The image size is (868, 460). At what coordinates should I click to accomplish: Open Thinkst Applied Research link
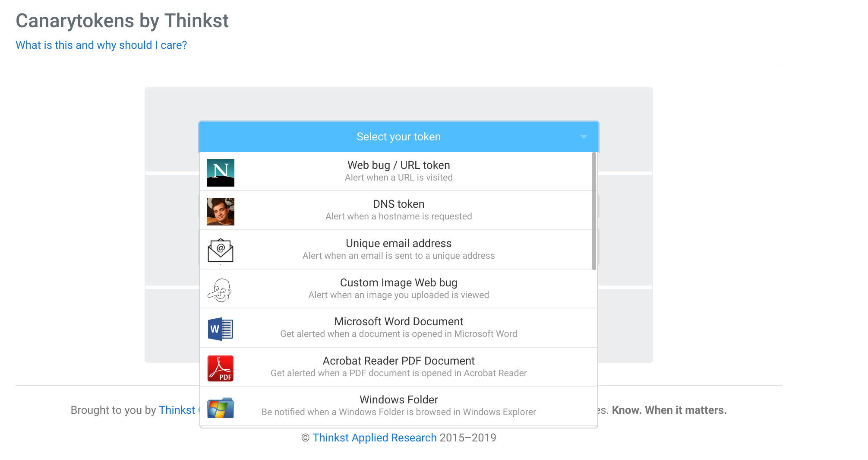[x=375, y=438]
